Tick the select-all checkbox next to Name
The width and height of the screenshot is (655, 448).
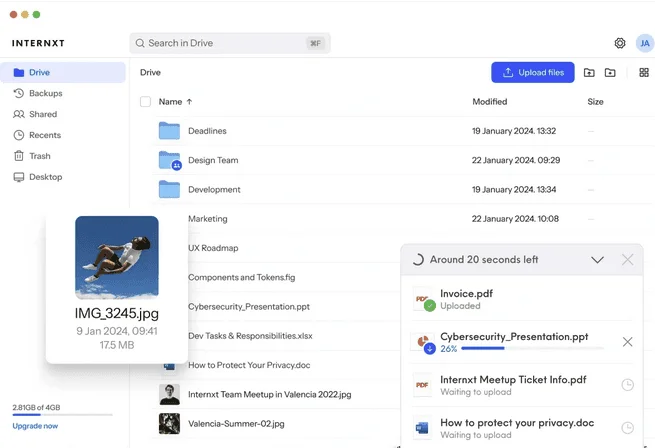pyautogui.click(x=145, y=102)
